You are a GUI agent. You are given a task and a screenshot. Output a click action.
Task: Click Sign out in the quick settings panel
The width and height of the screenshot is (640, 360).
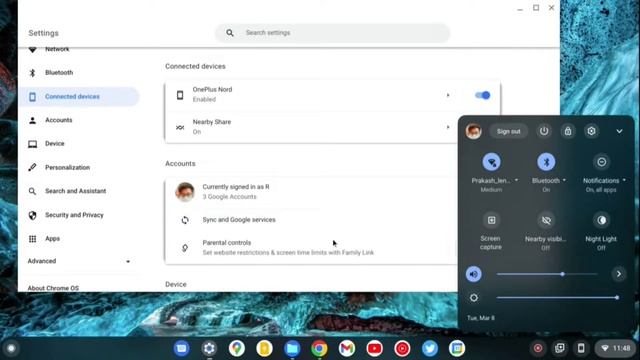(x=509, y=131)
